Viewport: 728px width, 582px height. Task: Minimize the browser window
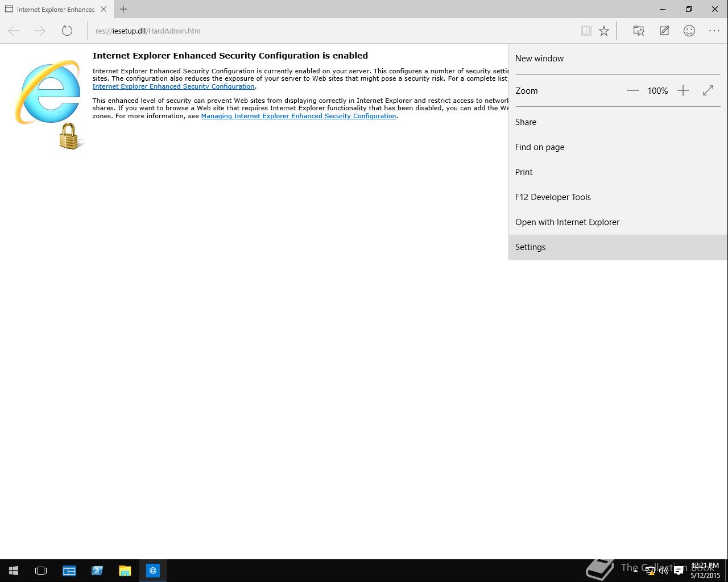coord(663,9)
